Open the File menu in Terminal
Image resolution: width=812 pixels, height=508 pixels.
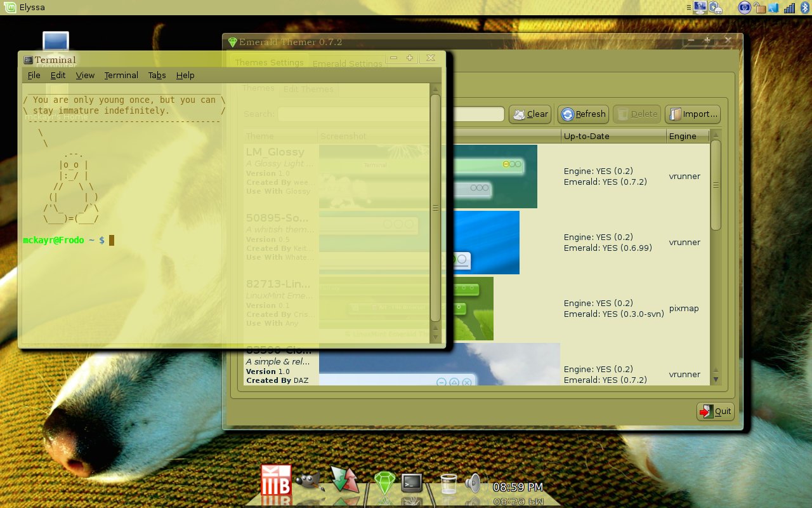[34, 75]
